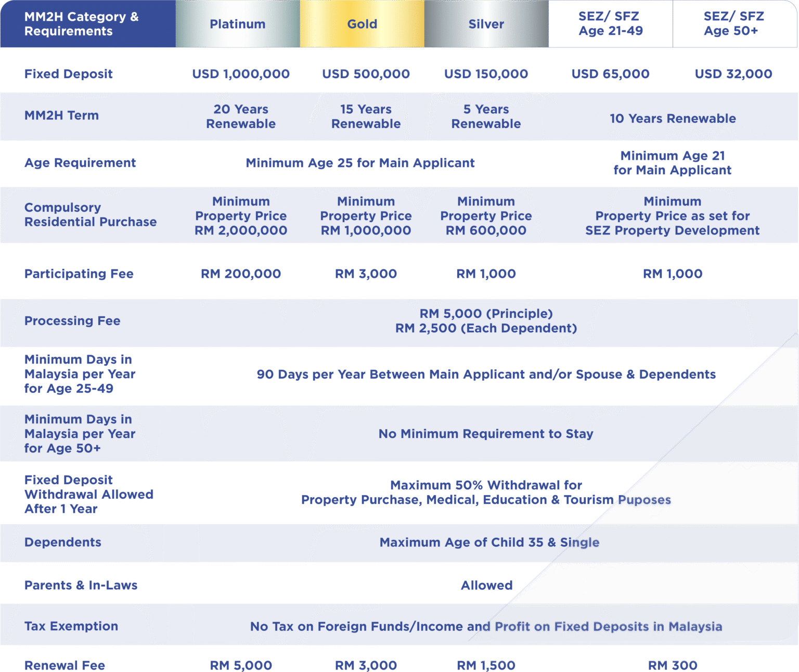
Task: Click the Processing Fee row label
Action: (x=72, y=321)
